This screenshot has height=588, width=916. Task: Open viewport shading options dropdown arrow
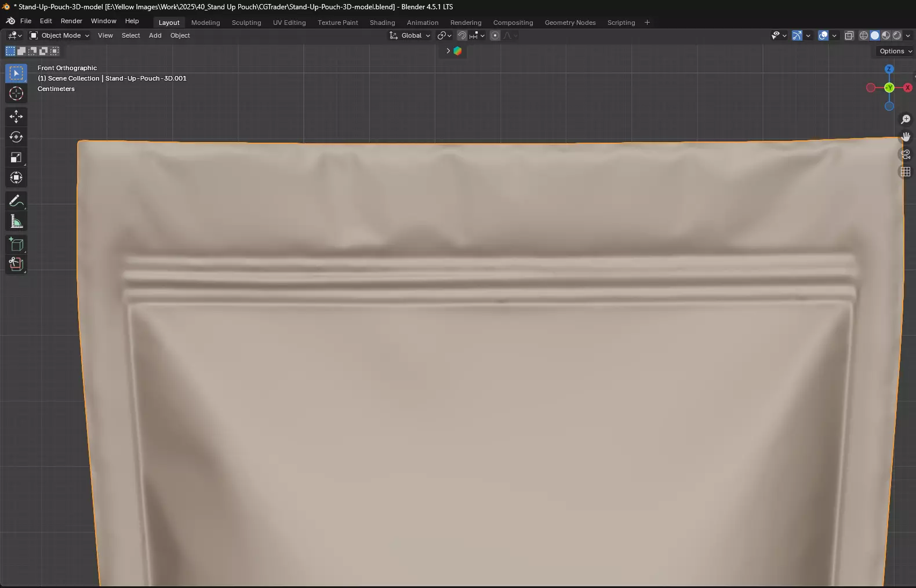pyautogui.click(x=908, y=35)
